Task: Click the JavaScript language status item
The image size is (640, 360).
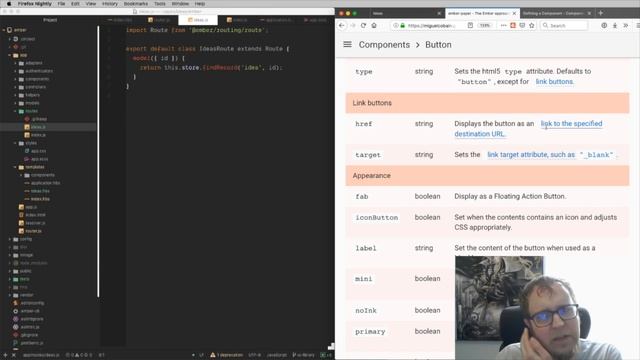Action: pyautogui.click(x=277, y=355)
